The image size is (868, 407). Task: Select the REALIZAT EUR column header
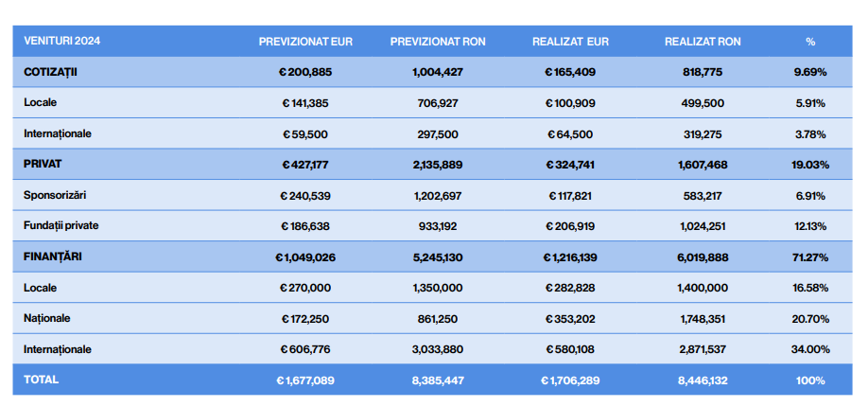coord(569,42)
